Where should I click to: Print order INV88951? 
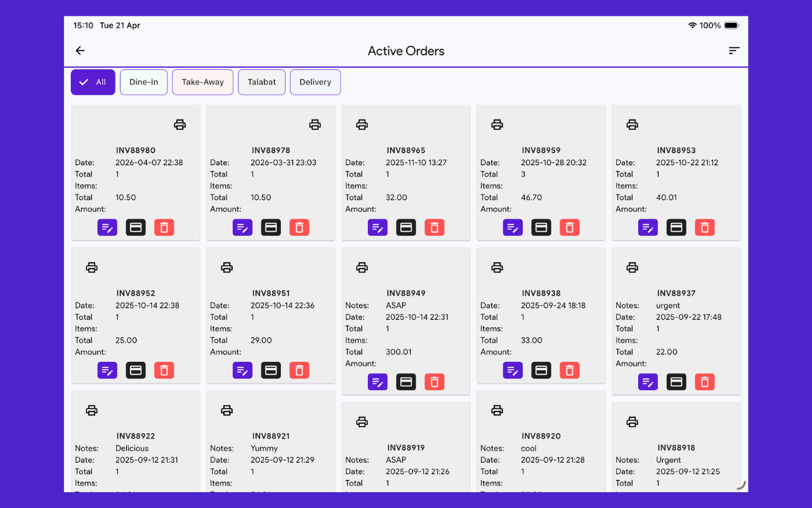[227, 267]
